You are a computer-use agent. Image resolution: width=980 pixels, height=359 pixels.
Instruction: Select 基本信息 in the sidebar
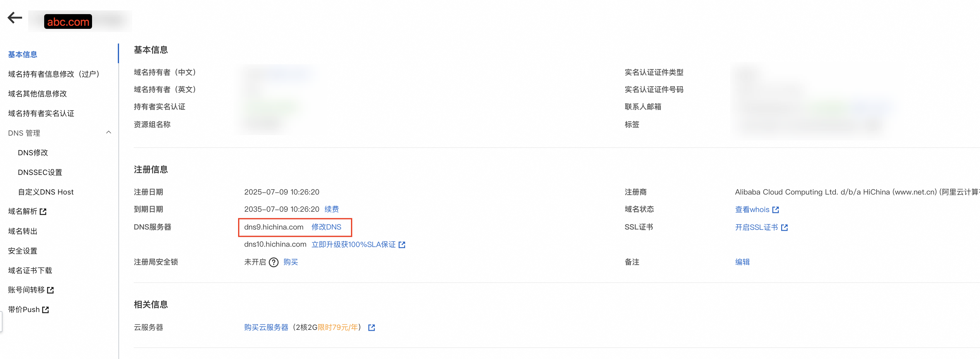(23, 54)
